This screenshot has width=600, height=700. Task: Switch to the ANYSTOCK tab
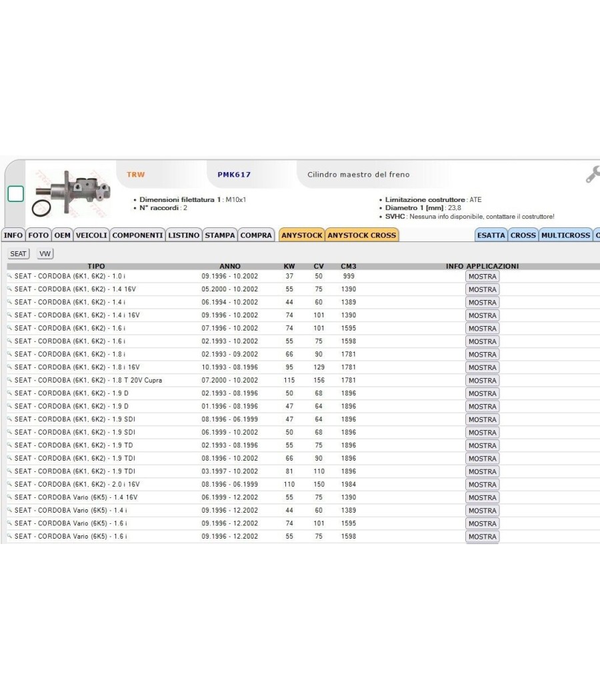click(x=302, y=235)
